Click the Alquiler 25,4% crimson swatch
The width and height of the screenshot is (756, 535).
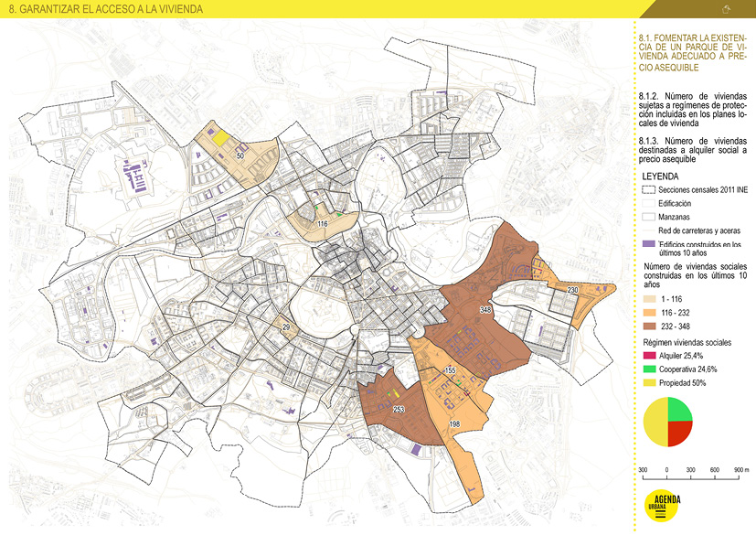coord(650,355)
